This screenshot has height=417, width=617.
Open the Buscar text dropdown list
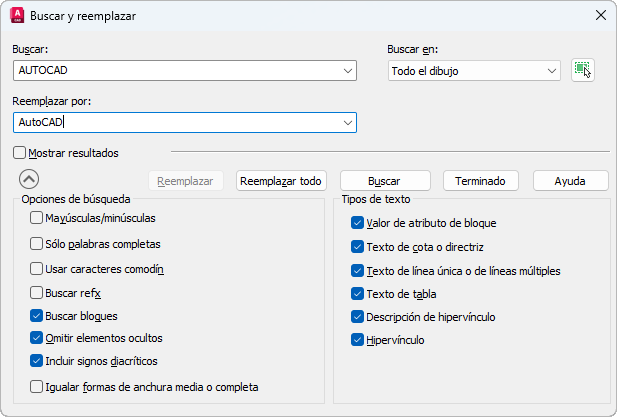point(347,70)
